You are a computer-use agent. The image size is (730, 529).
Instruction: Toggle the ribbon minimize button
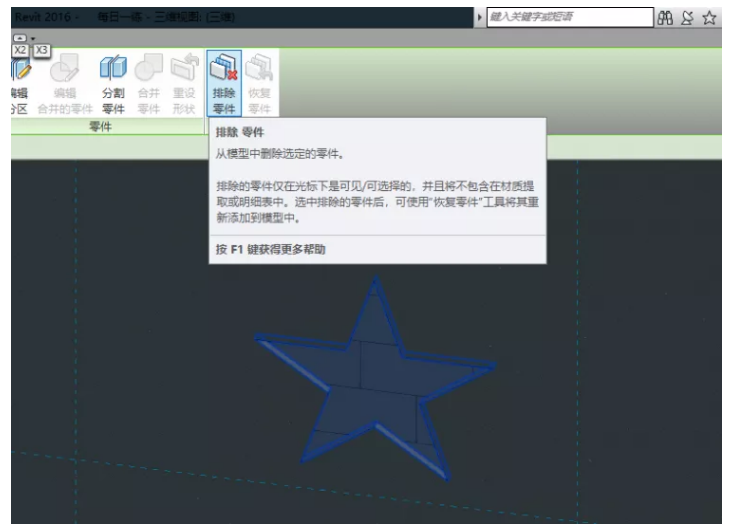click(x=20, y=38)
